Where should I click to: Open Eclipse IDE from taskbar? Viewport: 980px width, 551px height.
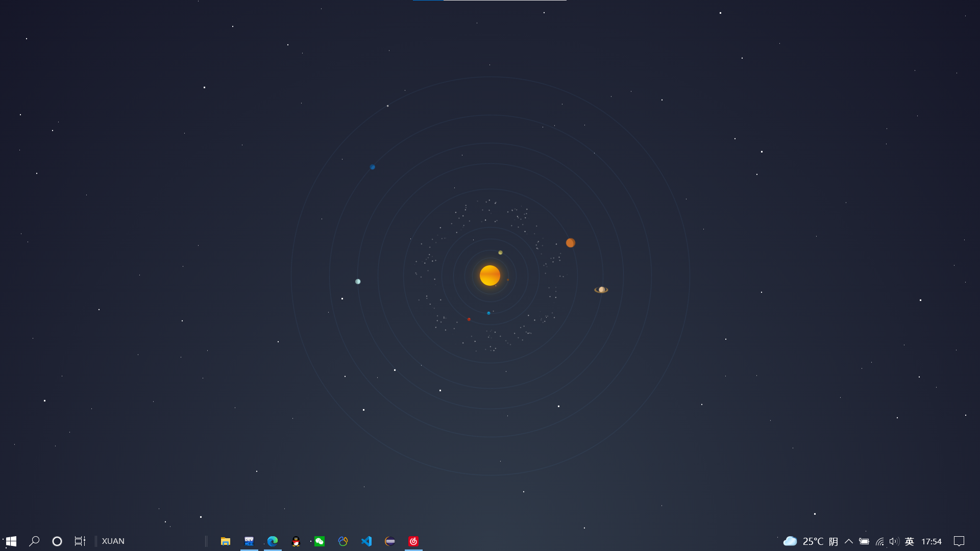pyautogui.click(x=390, y=541)
